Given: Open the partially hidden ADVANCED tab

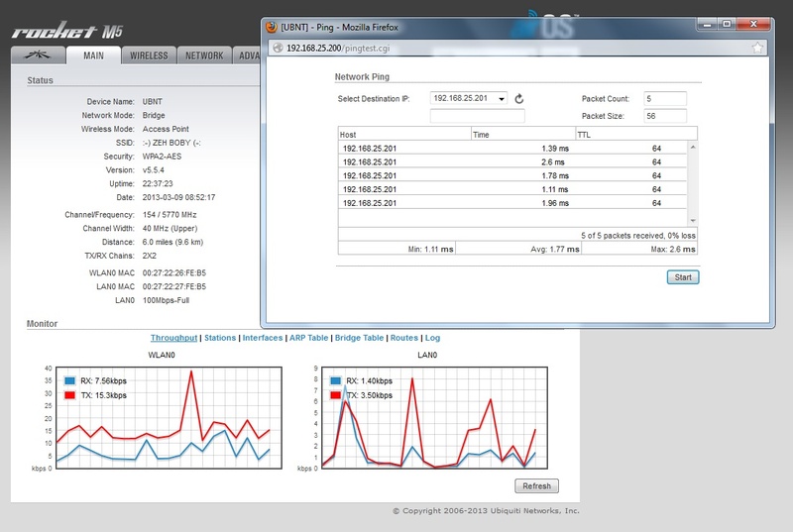Looking at the screenshot, I should (247, 55).
